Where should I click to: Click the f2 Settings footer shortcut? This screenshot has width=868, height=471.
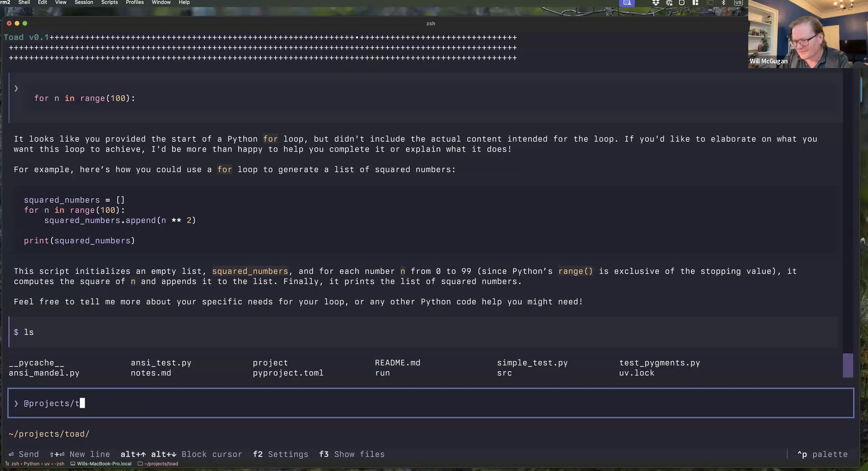point(281,454)
